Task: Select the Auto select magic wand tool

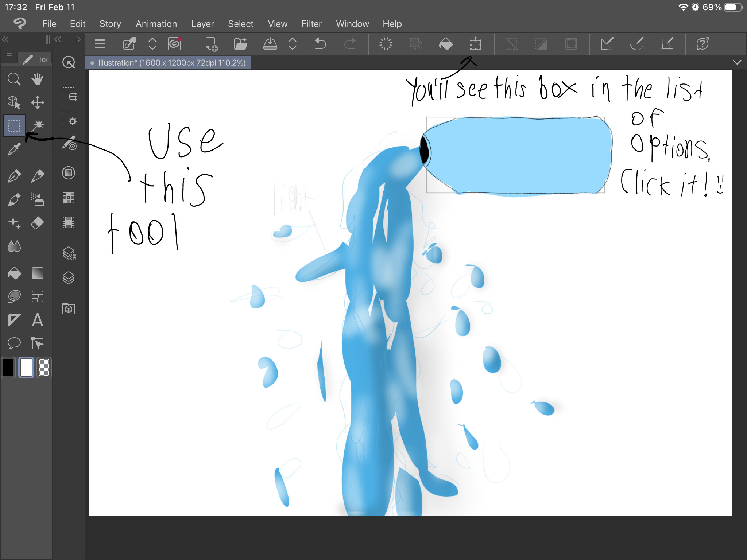Action: point(38,125)
